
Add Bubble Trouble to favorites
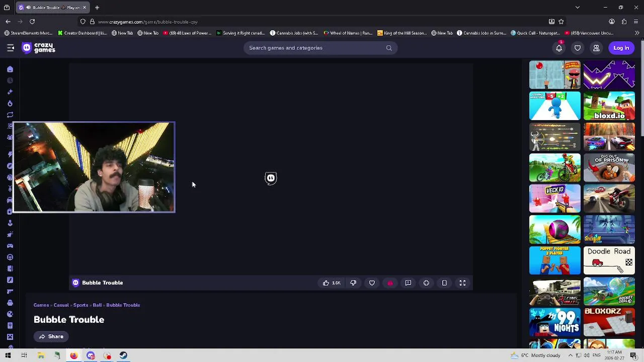coord(372,283)
